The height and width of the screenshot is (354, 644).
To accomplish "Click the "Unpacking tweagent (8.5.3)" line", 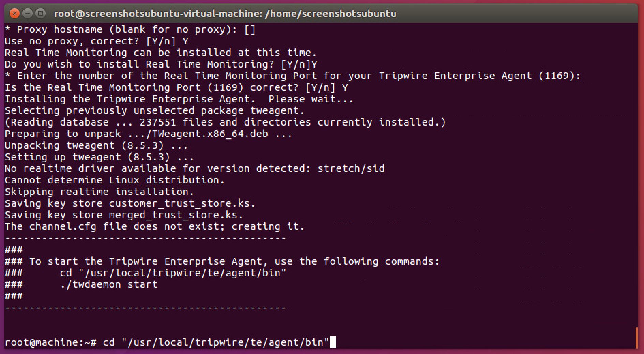I will tap(96, 145).
